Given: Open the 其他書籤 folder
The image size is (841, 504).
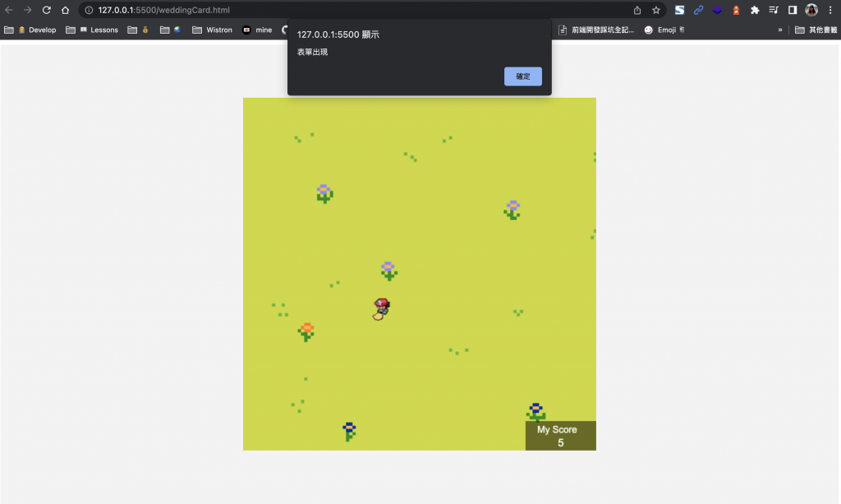Looking at the screenshot, I should point(816,30).
